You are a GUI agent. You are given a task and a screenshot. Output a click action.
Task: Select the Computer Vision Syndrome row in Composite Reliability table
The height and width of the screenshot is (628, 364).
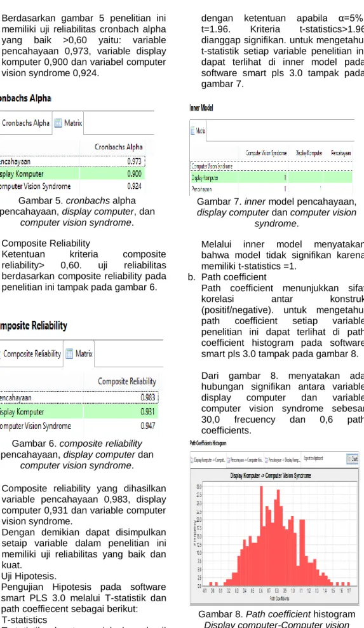pyautogui.click(x=79, y=426)
